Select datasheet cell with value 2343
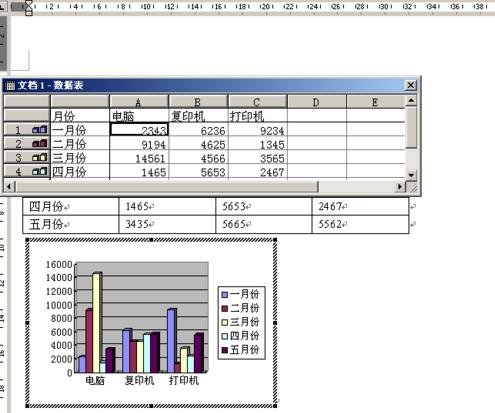The height and width of the screenshot is (413, 495). coord(139,130)
